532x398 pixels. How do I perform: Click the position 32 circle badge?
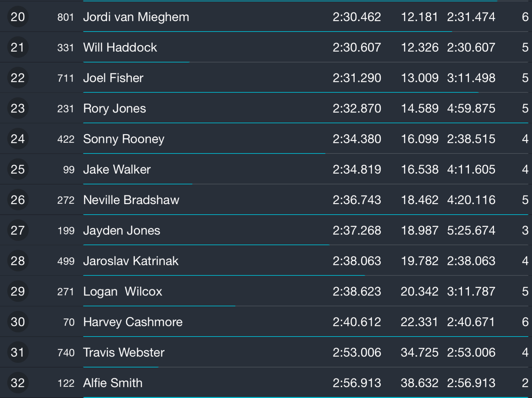point(18,383)
